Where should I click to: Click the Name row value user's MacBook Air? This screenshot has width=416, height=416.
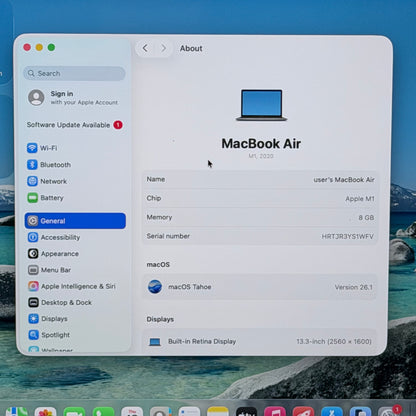click(344, 180)
